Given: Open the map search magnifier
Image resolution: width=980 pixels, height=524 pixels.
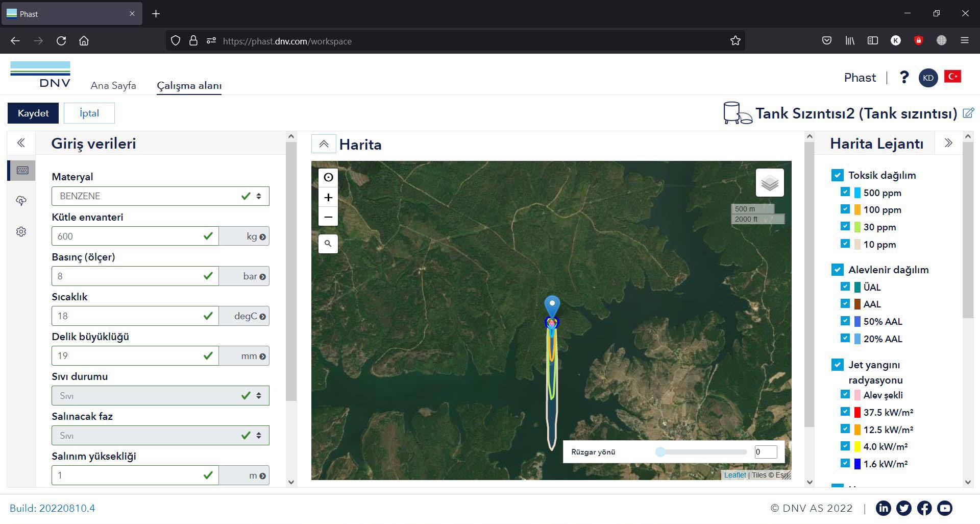Looking at the screenshot, I should coord(328,244).
